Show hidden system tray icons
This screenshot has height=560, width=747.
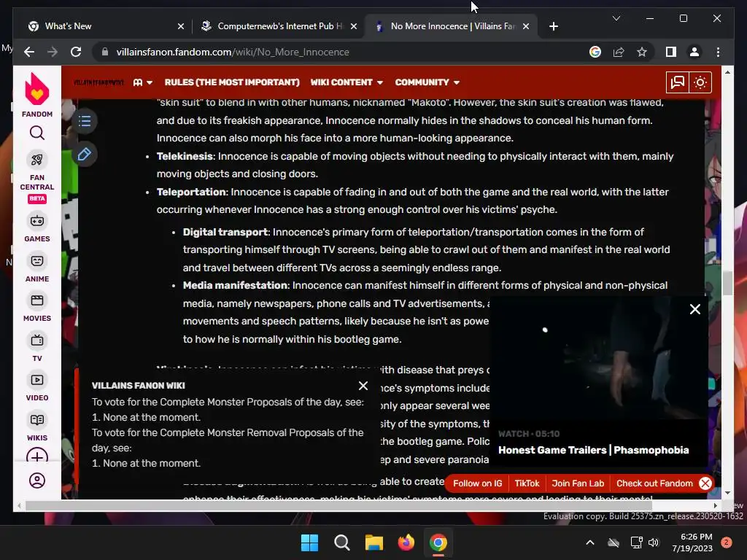pos(589,542)
